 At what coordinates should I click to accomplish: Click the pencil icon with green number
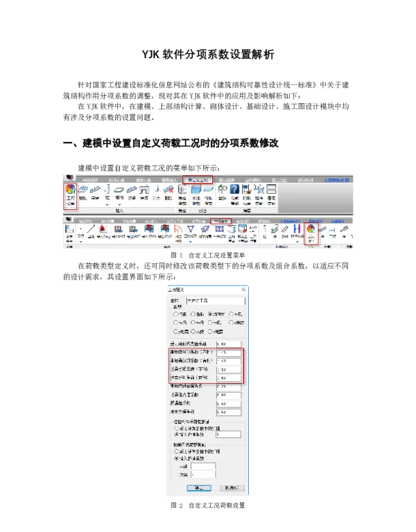coord(275,229)
